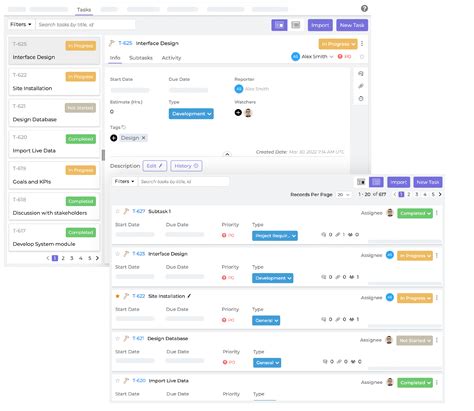474x411 pixels.
Task: Click New Task button in upper panel
Action: (352, 25)
